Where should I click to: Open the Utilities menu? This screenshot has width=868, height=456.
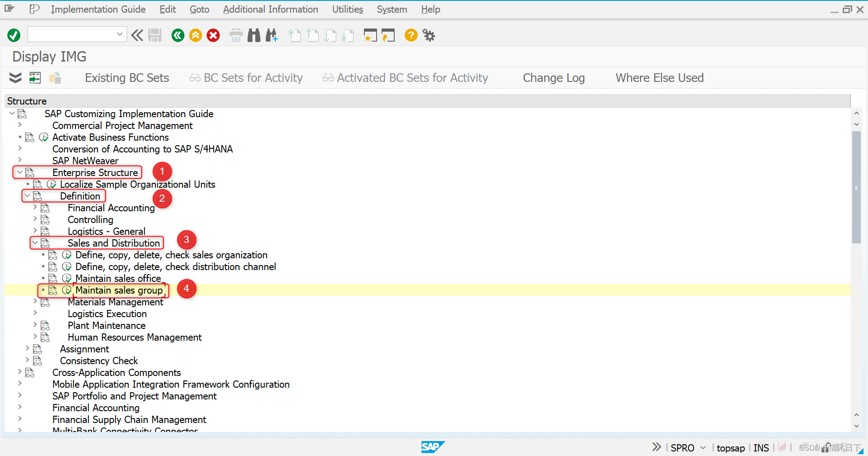click(347, 9)
